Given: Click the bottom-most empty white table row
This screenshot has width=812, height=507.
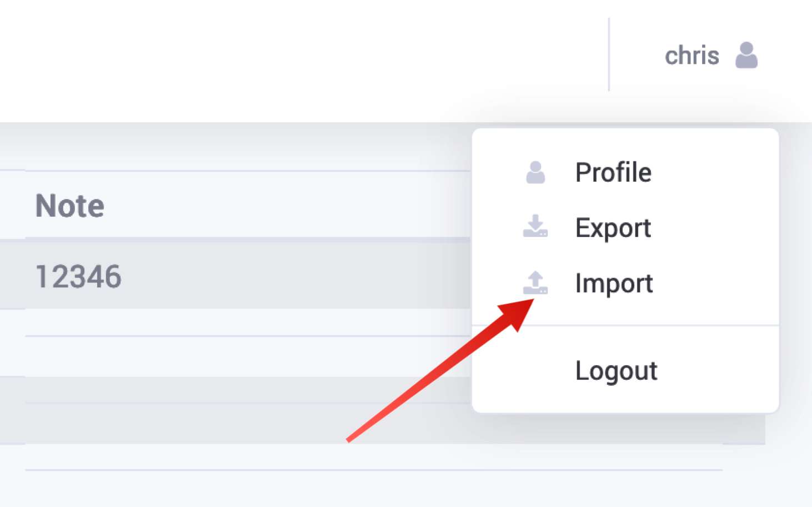Looking at the screenshot, I should click(373, 457).
